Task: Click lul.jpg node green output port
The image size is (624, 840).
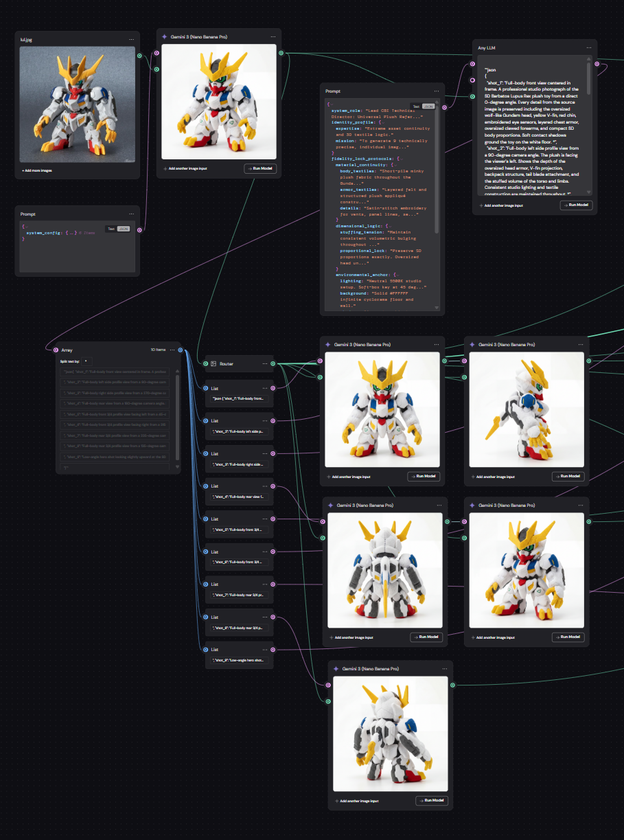Action: pos(139,56)
